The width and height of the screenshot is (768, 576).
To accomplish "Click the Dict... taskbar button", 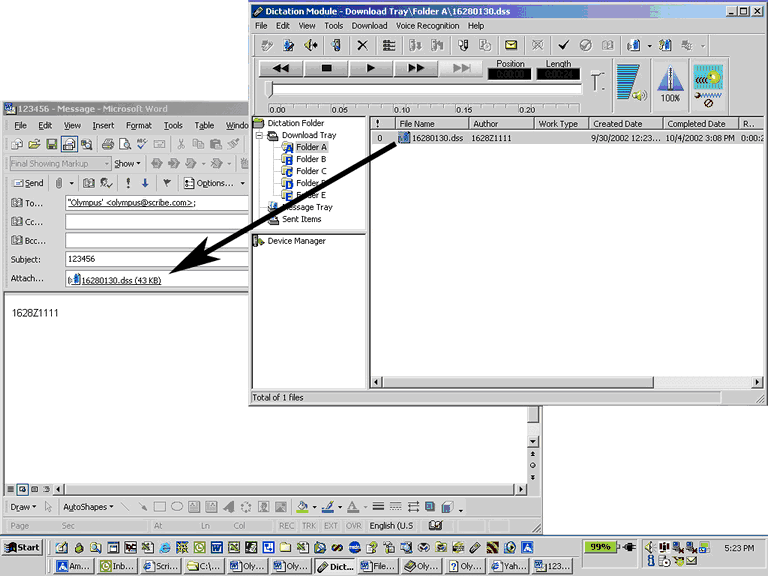I will click(x=336, y=566).
